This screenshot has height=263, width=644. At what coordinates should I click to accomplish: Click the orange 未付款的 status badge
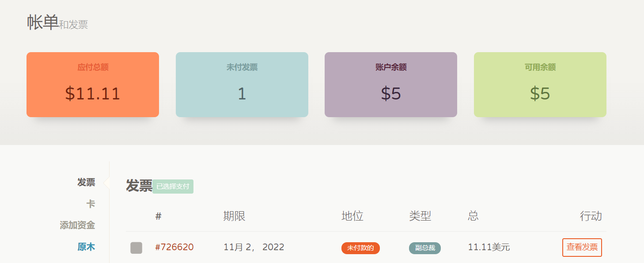tap(360, 248)
